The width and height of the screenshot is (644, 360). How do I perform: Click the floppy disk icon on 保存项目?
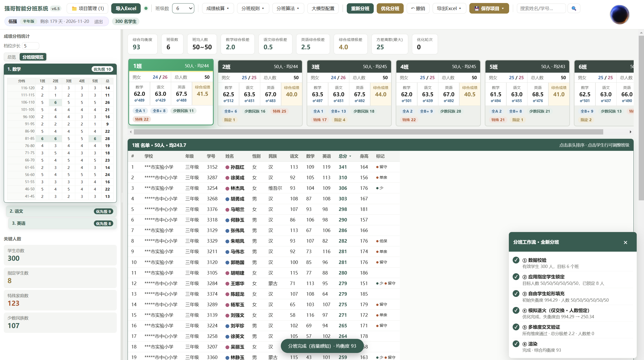tap(477, 9)
